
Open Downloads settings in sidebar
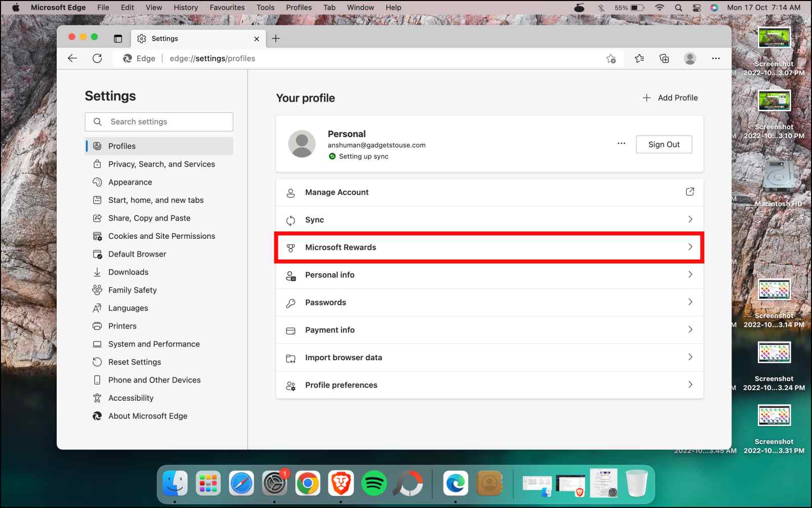pyautogui.click(x=159, y=272)
